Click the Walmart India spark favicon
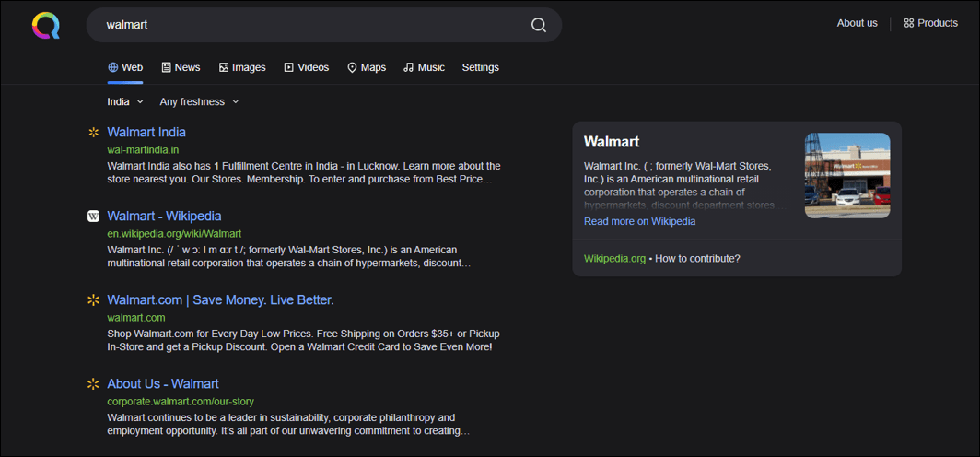The height and width of the screenshot is (457, 980). pos(93,133)
